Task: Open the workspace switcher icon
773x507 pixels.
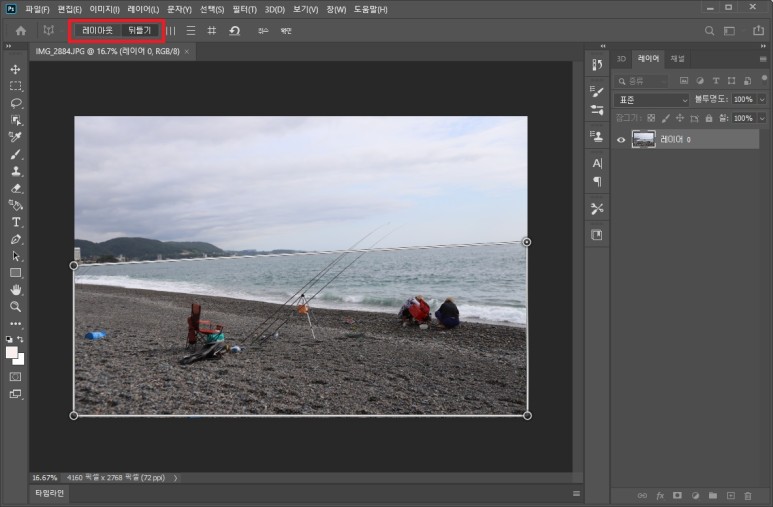Action: (730, 31)
